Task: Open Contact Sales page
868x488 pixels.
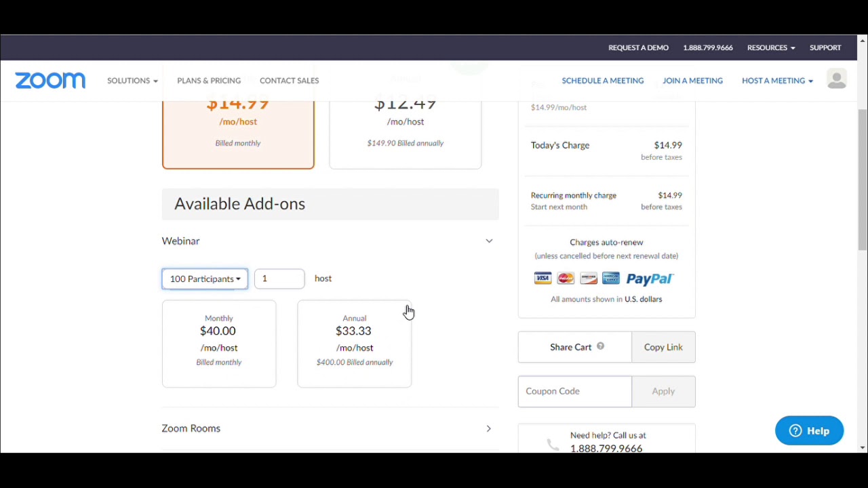Action: 289,81
